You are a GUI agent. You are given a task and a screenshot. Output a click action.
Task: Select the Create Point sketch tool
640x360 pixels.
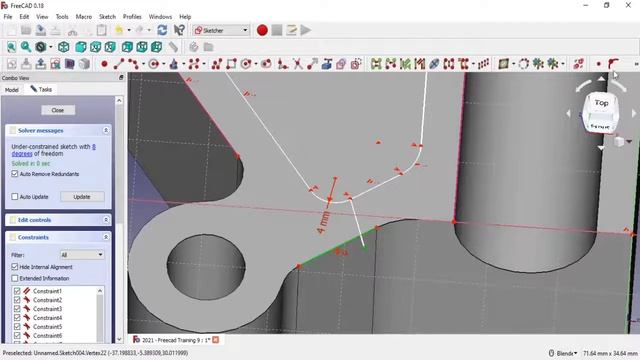click(104, 64)
